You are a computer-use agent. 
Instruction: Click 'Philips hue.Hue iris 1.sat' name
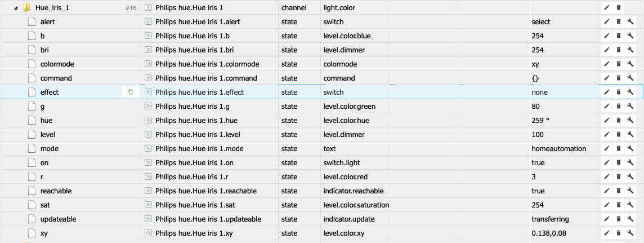pyautogui.click(x=195, y=205)
